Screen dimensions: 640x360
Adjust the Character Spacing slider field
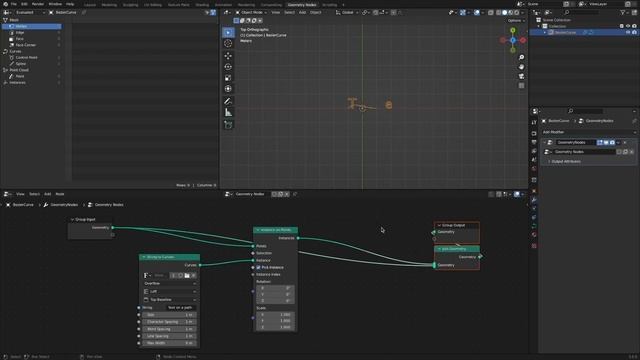click(x=169, y=322)
